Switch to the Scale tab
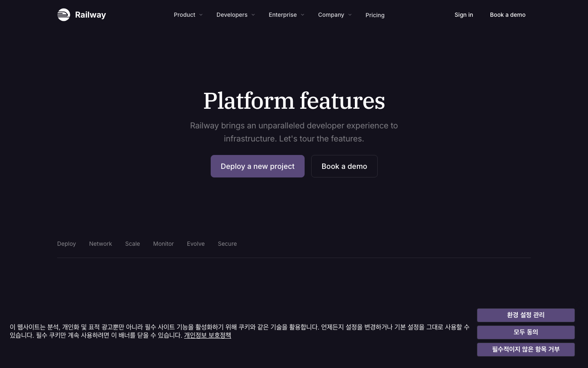 coord(133,244)
